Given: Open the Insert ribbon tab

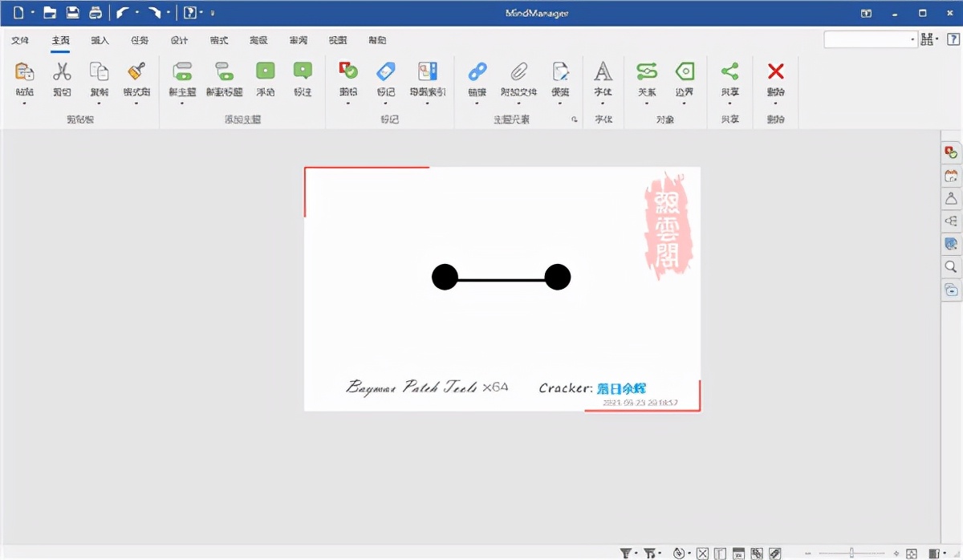Looking at the screenshot, I should pos(100,40).
